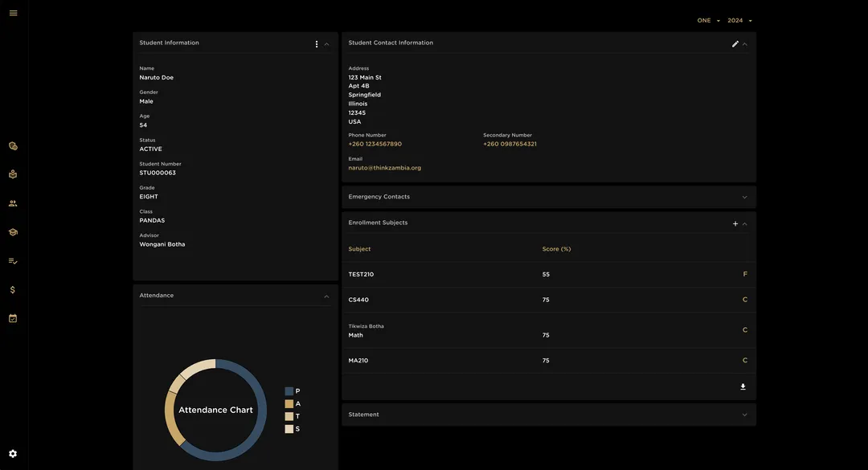Click the graduation cap sidebar icon
The width and height of the screenshot is (868, 470).
[13, 232]
